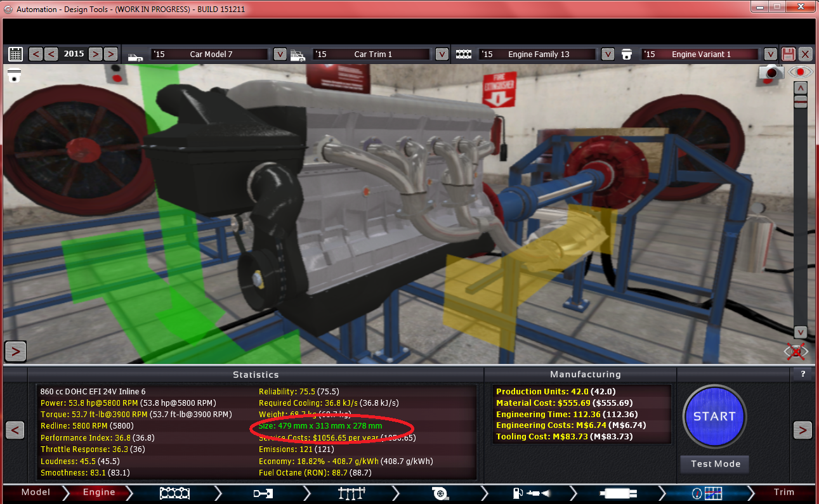
Task: Open the engine block design step icon
Action: tap(174, 493)
